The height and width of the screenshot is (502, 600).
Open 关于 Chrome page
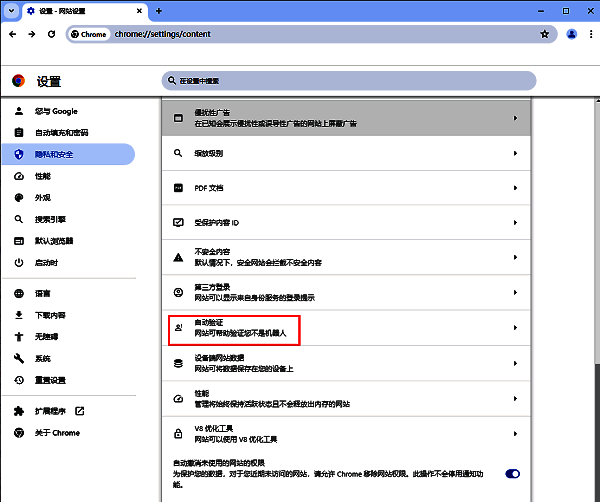57,433
